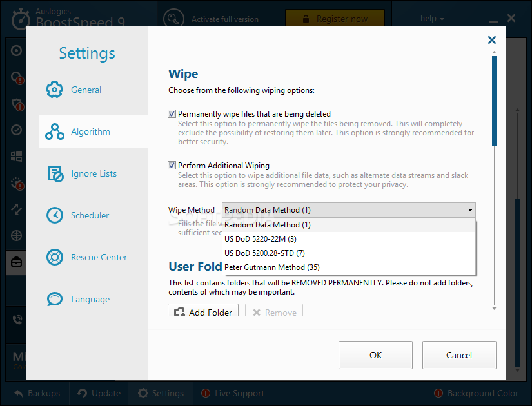This screenshot has height=406, width=532.
Task: Switch to Algorithm settings tab
Action: [93, 131]
